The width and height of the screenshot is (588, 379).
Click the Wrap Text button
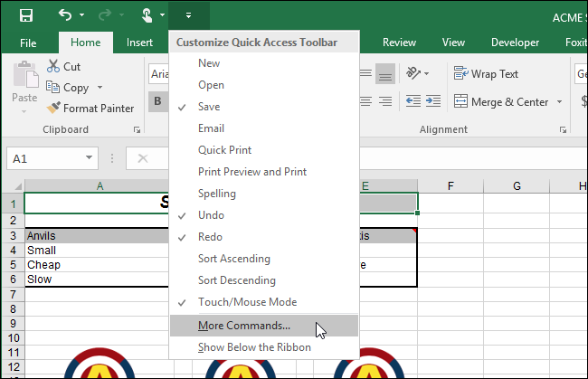pos(486,74)
